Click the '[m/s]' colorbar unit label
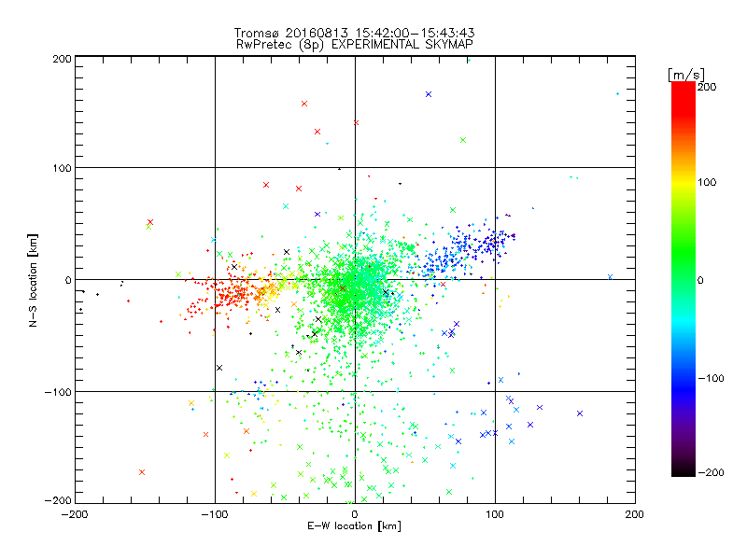The image size is (747, 560). (x=686, y=75)
